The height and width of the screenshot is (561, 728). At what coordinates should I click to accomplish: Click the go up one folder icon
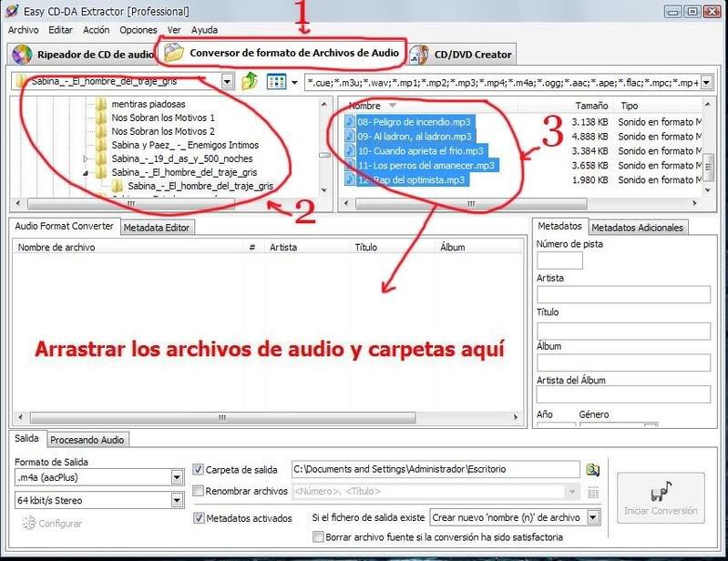[x=250, y=82]
